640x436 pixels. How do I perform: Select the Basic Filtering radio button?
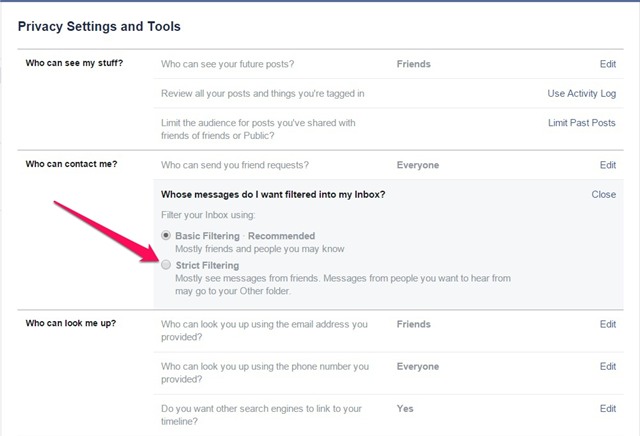166,235
